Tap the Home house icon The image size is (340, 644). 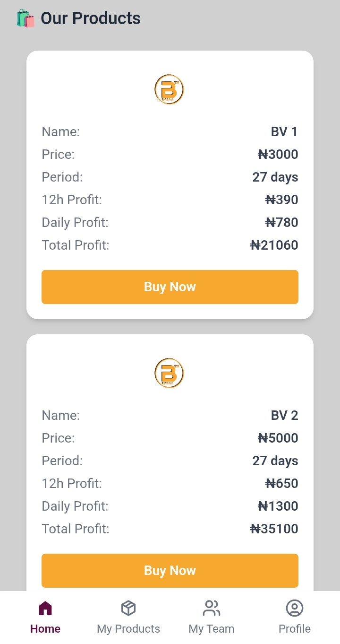pos(45,608)
